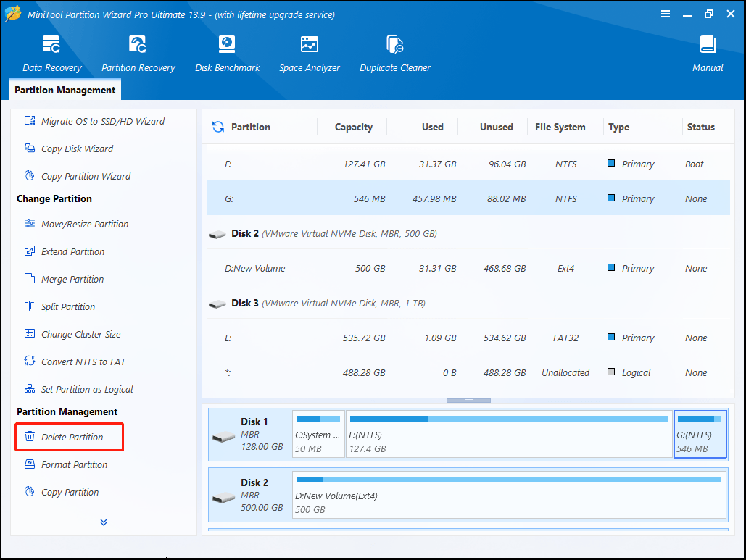746x560 pixels.
Task: Click the Disk 2 label in disk map
Action: (x=254, y=482)
